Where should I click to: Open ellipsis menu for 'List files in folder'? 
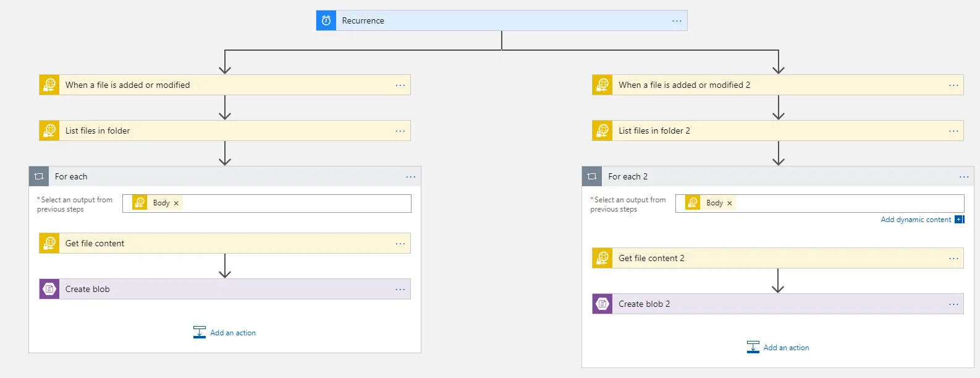pyautogui.click(x=400, y=131)
